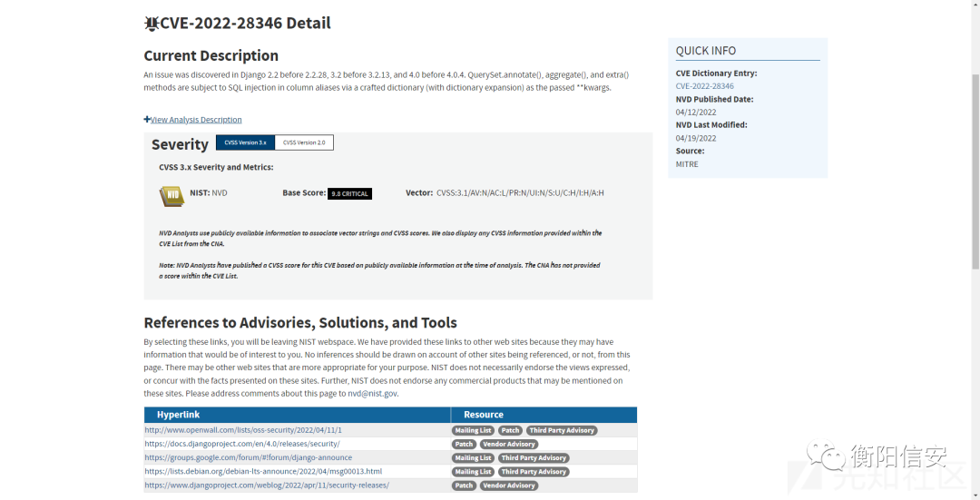Click the page's vertical scrollbar thumb
The image size is (980, 500).
[975, 172]
